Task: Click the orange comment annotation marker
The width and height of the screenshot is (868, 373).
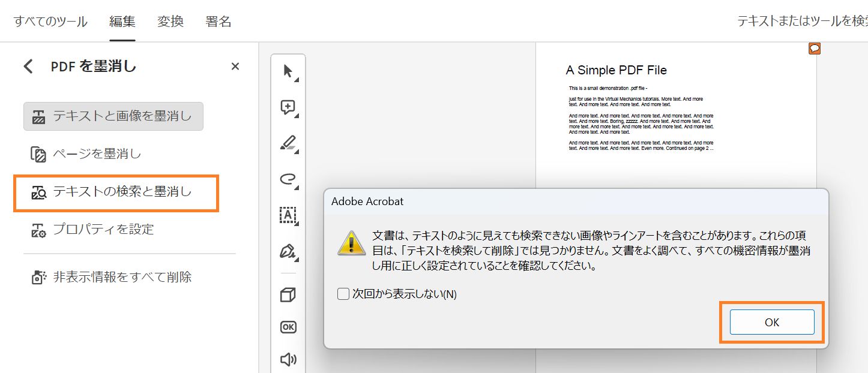Action: point(814,49)
